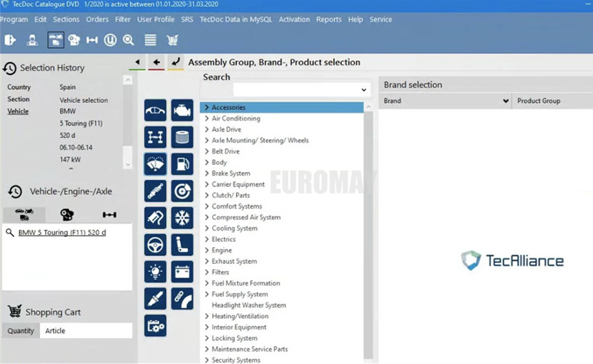This screenshot has height=364, width=593.
Task: Open the Brand column dropdown arrow
Action: 506,101
